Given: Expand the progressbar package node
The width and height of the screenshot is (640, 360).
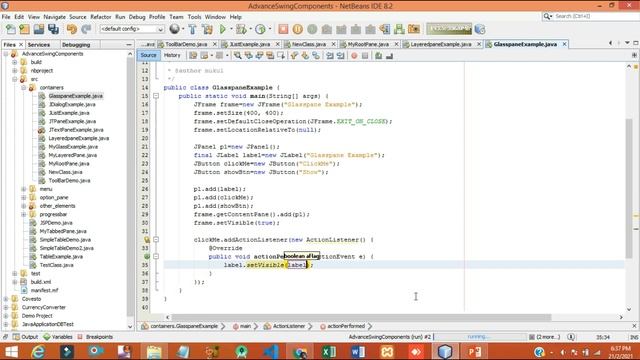Looking at the screenshot, I should [24, 214].
